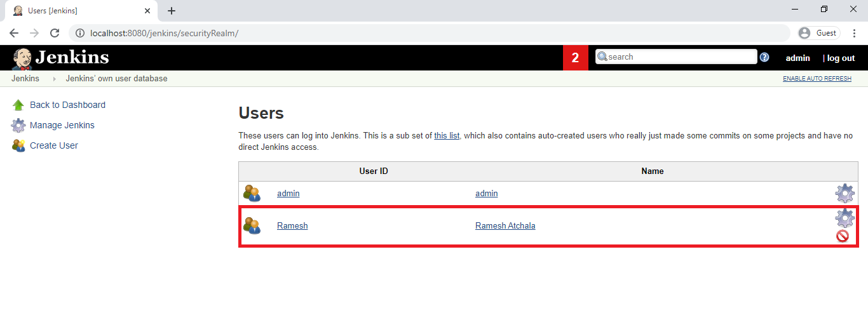Image resolution: width=868 pixels, height=334 pixels.
Task: Open Chrome three-dot menu
Action: [x=854, y=33]
